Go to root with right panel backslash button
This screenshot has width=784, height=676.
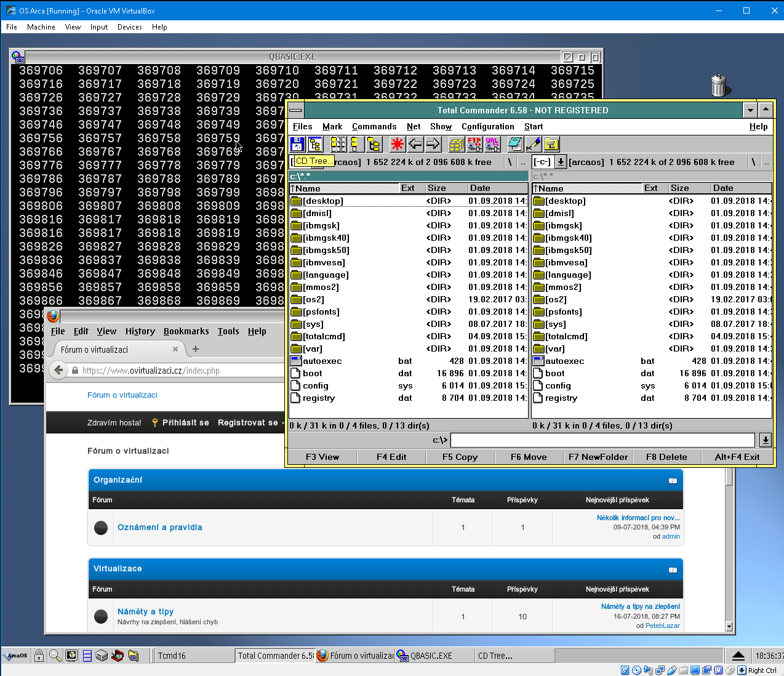click(753, 162)
